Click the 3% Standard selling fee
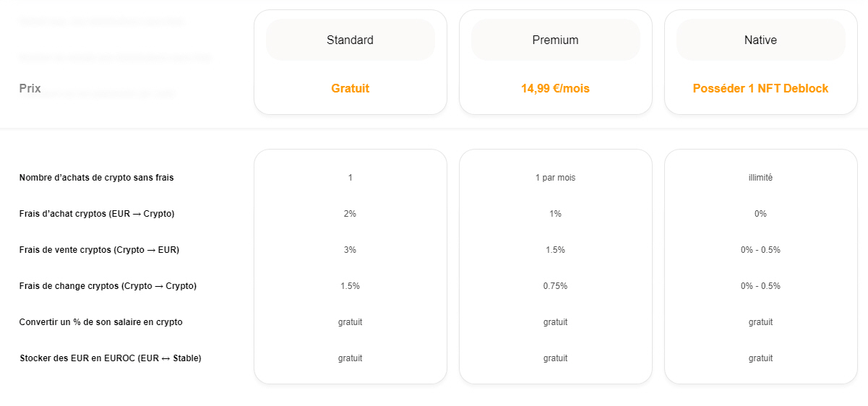Image resolution: width=868 pixels, height=406 pixels. (350, 250)
